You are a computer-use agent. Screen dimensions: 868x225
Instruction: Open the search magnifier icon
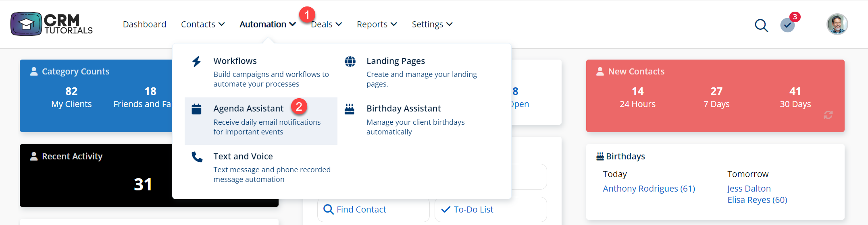tap(761, 25)
